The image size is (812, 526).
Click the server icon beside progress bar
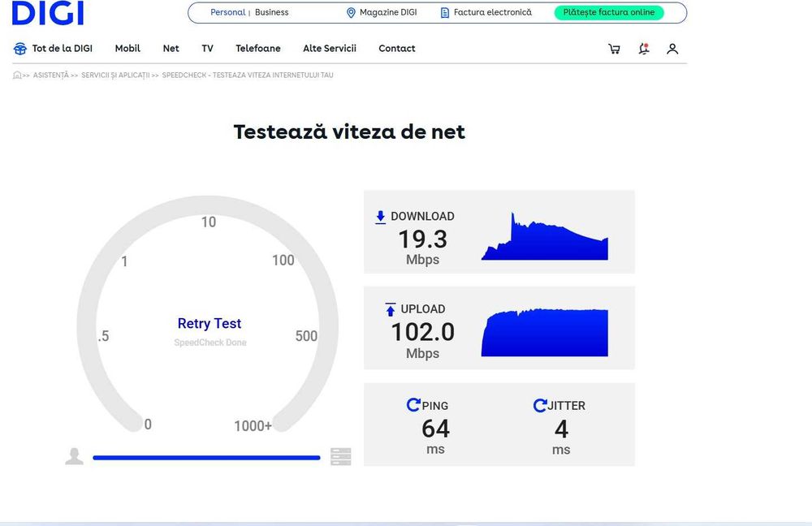[x=341, y=457]
